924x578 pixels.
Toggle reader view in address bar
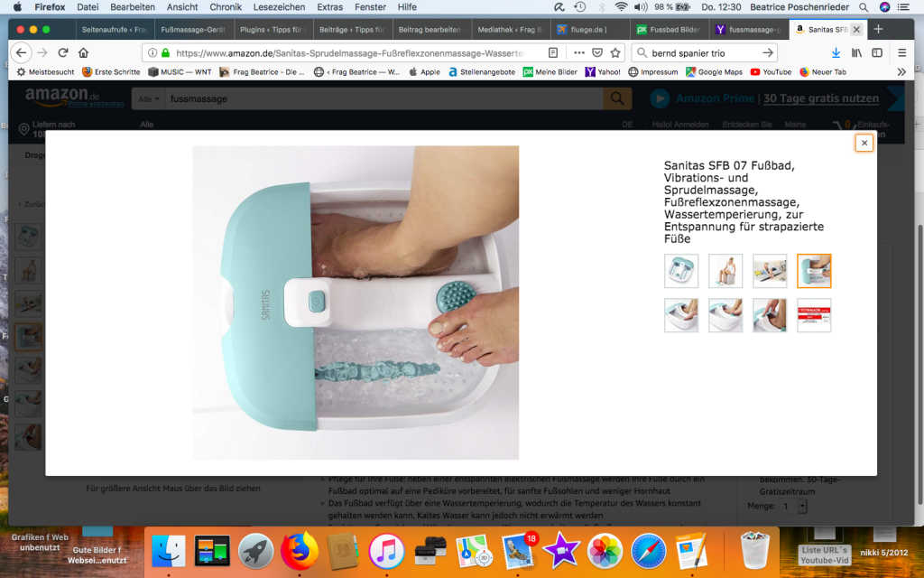pos(553,53)
